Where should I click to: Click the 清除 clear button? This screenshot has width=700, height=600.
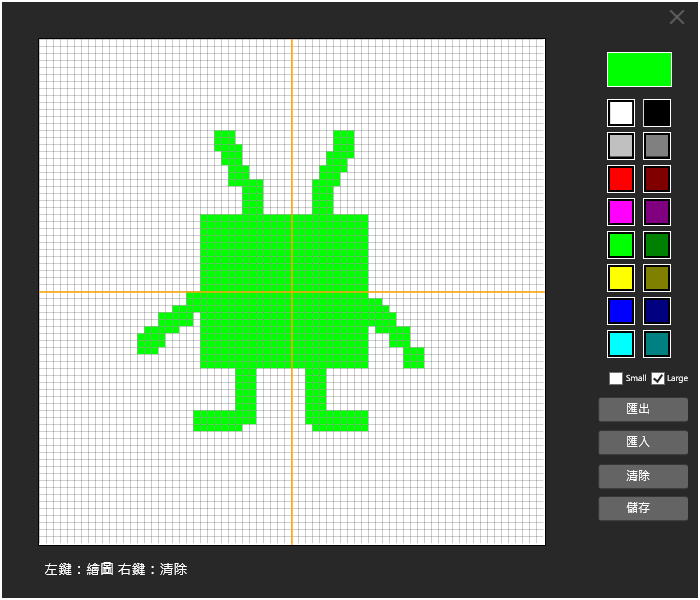point(643,476)
